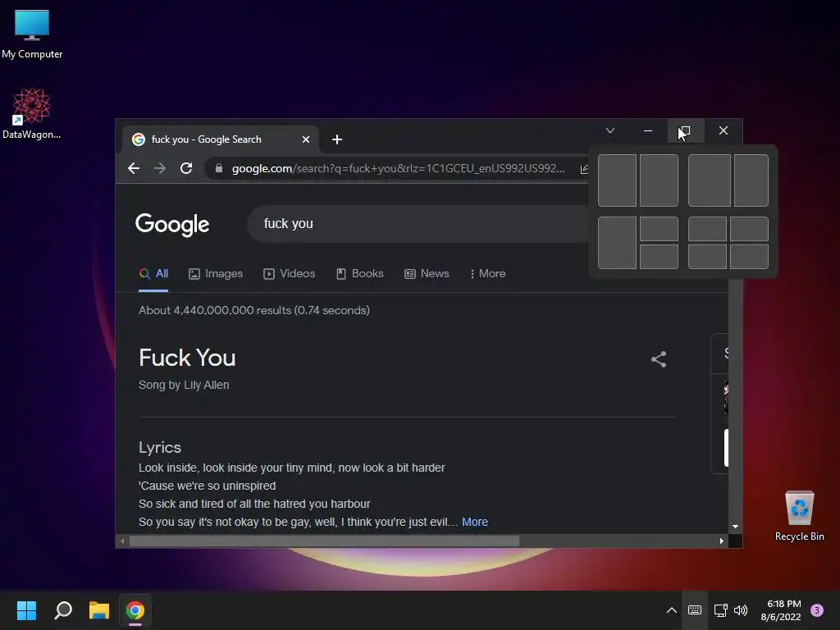Screen dimensions: 840x630
Task: Choose tall left zone of three-pane layout
Action: [617, 243]
